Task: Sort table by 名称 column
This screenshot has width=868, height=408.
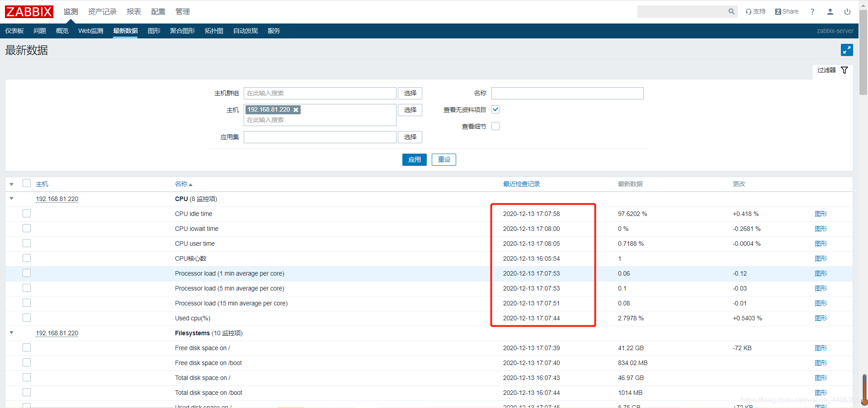Action: 184,184
